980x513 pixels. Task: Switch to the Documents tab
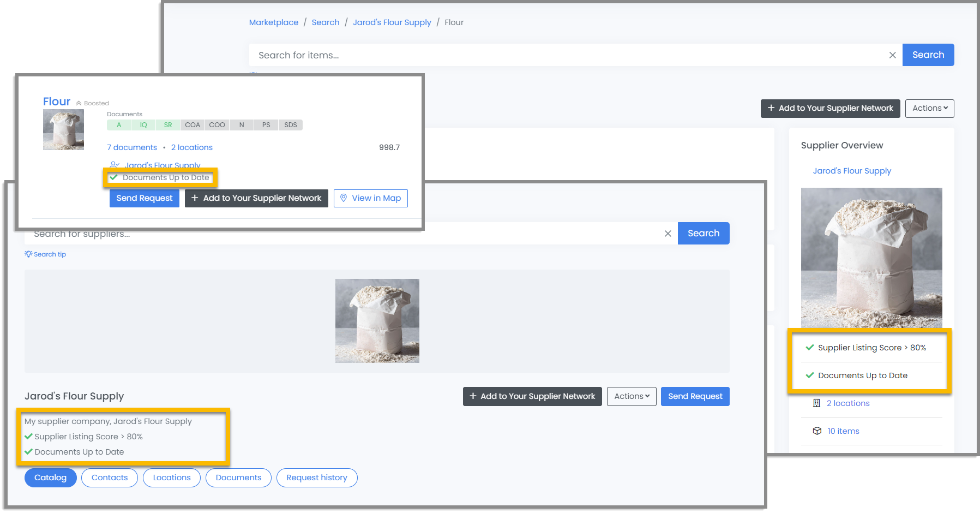[238, 478]
